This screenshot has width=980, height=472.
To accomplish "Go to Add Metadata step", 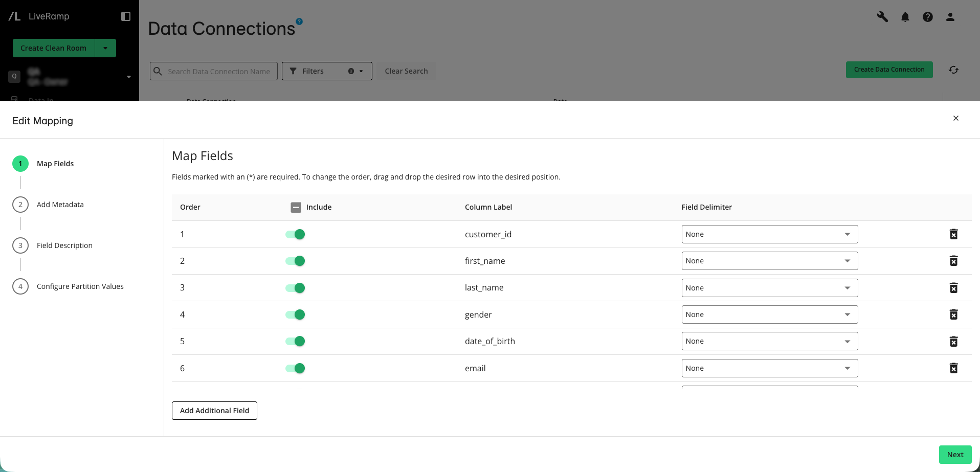I will pos(60,205).
